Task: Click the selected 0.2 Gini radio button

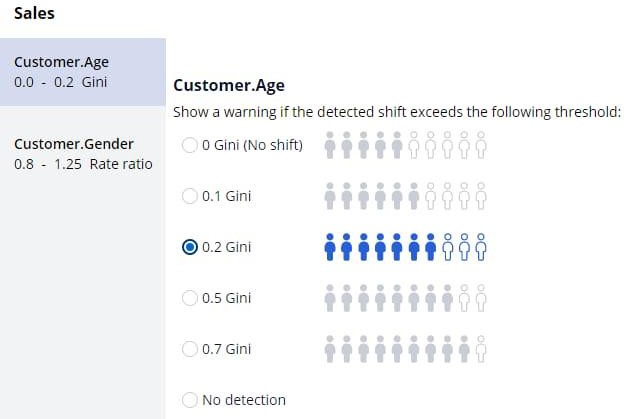Action: (190, 248)
